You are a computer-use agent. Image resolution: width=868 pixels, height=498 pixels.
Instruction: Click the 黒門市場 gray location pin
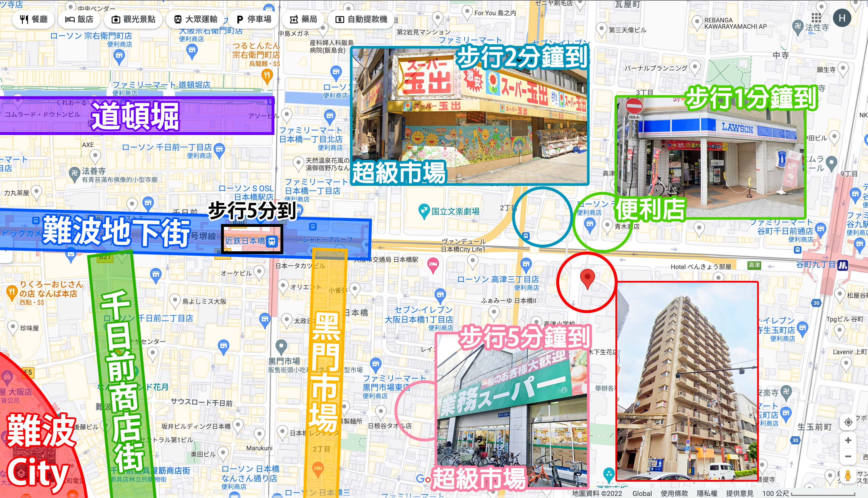[281, 347]
